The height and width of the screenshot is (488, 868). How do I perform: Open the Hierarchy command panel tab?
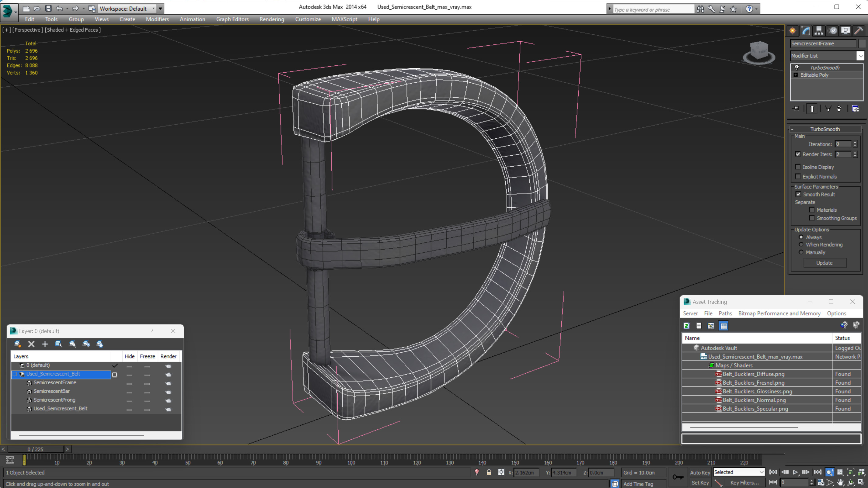pos(819,31)
